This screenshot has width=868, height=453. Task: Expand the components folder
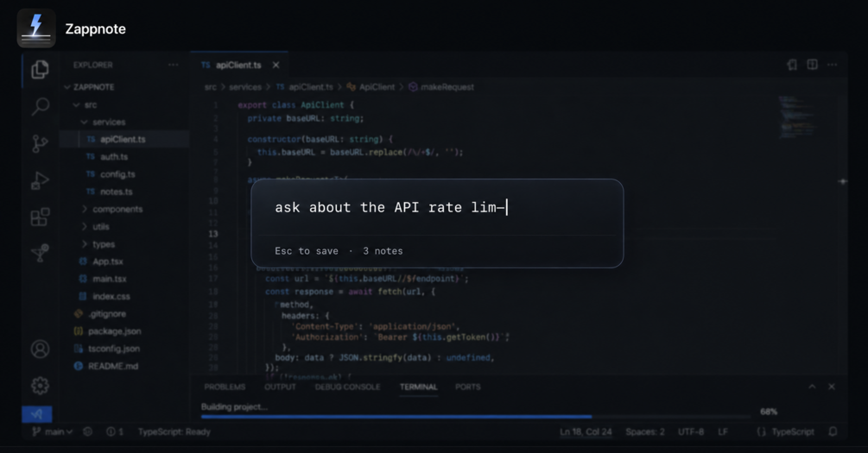click(112, 209)
